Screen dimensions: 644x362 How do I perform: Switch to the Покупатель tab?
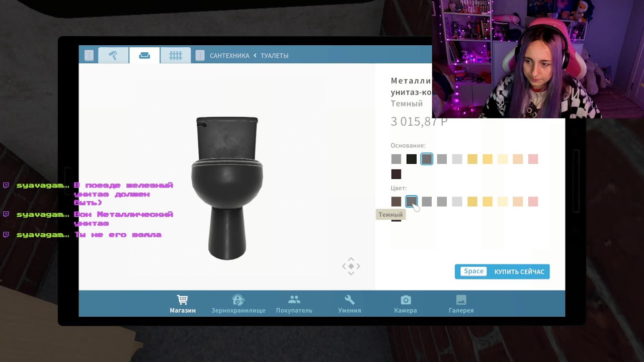click(294, 304)
